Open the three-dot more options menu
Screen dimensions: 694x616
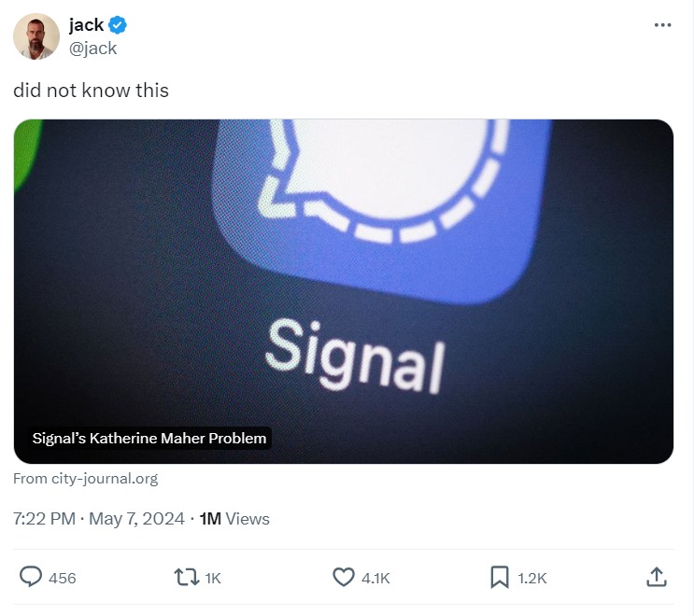(662, 25)
